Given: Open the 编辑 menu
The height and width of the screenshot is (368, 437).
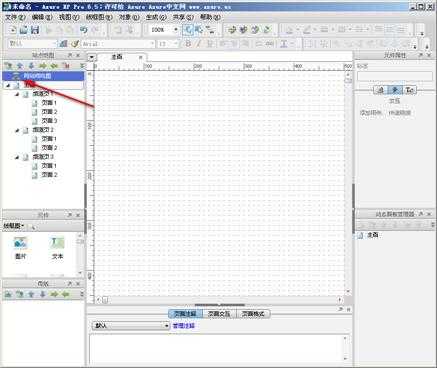Looking at the screenshot, I should [42, 17].
